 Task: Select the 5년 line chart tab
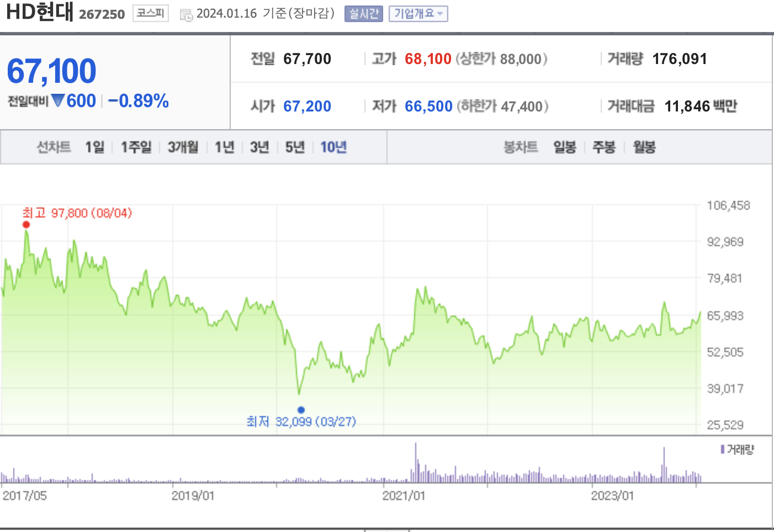[x=295, y=147]
